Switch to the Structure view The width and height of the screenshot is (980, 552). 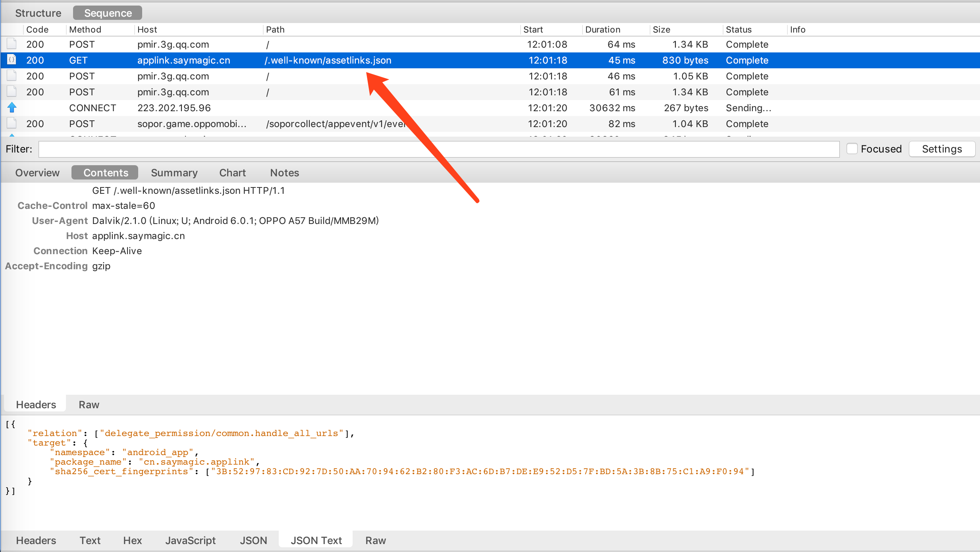coord(38,13)
